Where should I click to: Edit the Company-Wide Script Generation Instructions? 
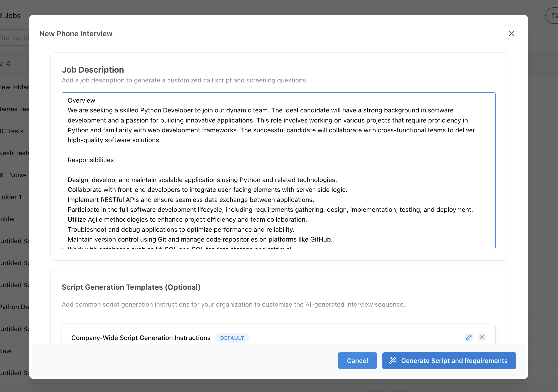point(469,337)
